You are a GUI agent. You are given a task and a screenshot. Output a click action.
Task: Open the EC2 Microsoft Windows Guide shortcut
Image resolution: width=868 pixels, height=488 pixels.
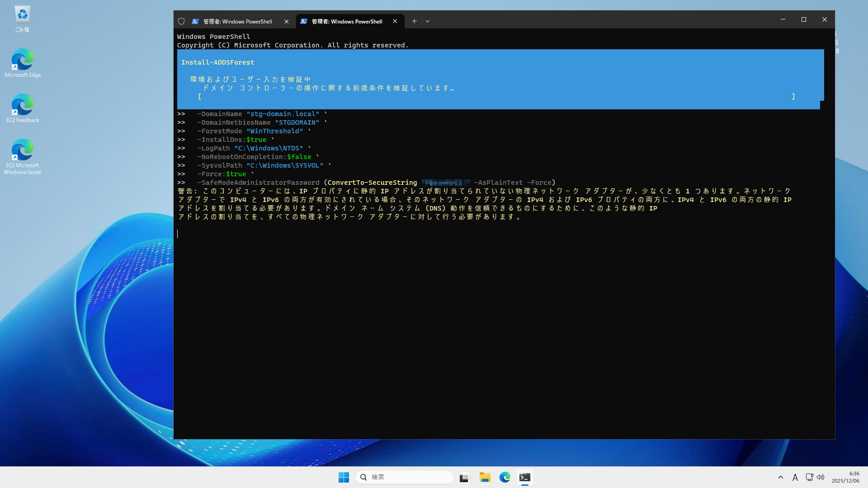point(22,150)
